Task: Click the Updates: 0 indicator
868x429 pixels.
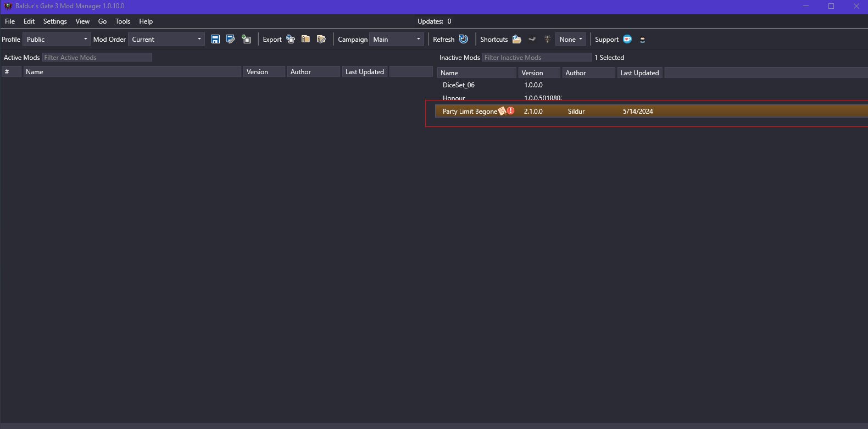Action: [435, 21]
